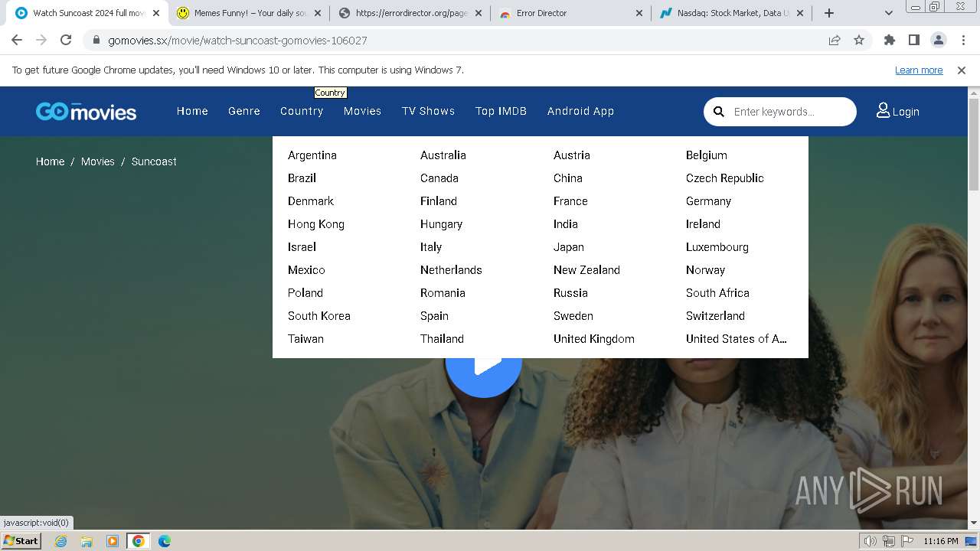The width and height of the screenshot is (980, 551).
Task: Click the search magnifier icon
Action: [719, 112]
